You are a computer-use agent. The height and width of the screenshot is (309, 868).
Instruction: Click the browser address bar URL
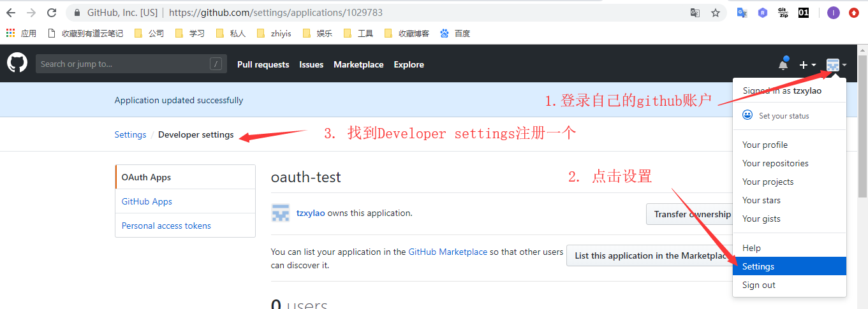(x=276, y=13)
